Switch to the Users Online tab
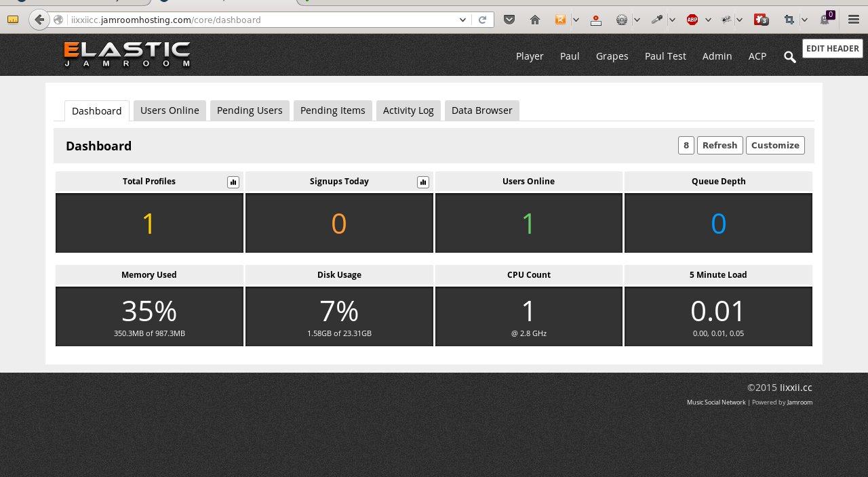This screenshot has height=477, width=868. pos(170,110)
